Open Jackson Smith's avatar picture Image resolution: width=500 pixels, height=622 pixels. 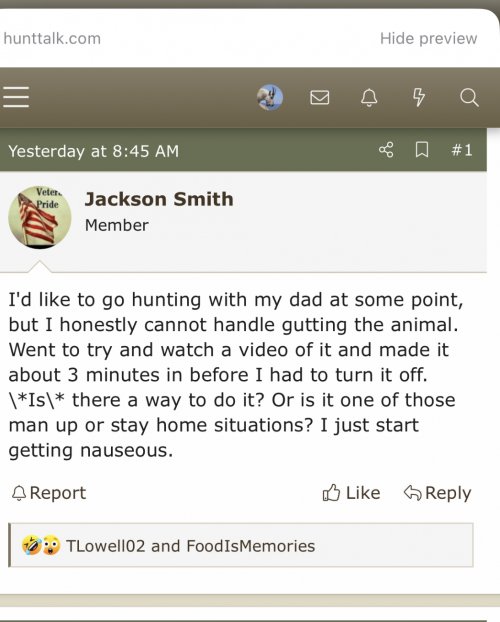click(40, 217)
